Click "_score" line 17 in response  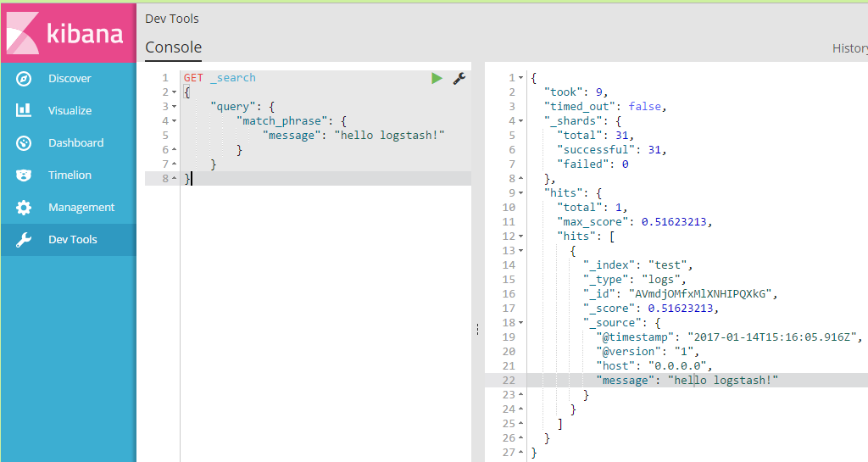tap(650, 309)
